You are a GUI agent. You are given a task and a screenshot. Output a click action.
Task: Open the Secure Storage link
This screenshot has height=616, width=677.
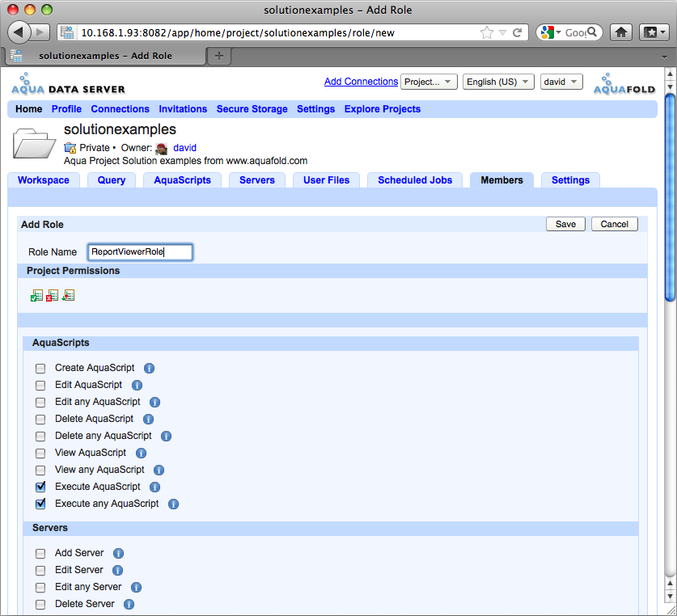252,109
